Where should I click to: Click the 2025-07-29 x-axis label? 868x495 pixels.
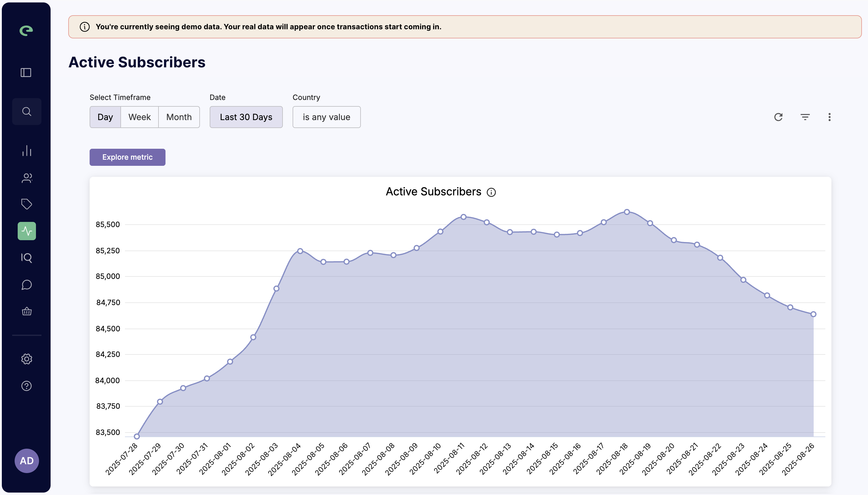tap(145, 458)
